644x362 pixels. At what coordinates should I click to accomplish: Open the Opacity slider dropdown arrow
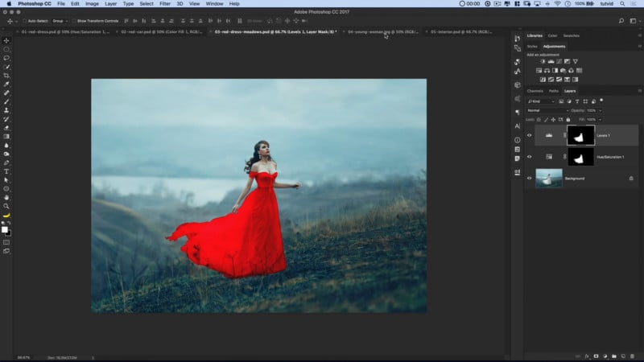coord(600,110)
